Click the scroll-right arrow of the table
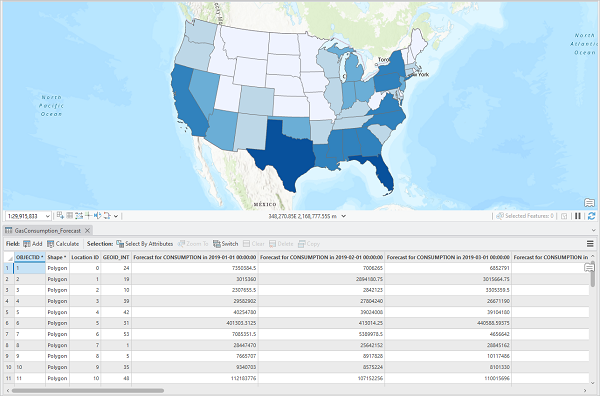This screenshot has width=600, height=396. [585, 391]
